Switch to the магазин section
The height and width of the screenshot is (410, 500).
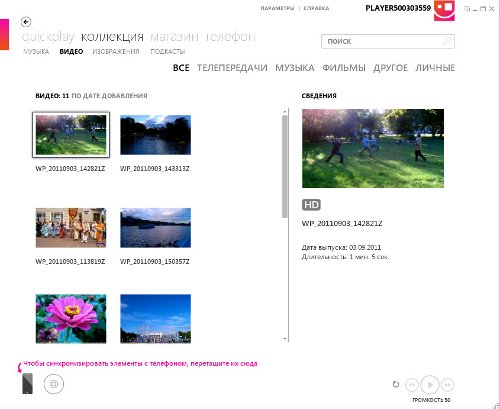tap(174, 37)
